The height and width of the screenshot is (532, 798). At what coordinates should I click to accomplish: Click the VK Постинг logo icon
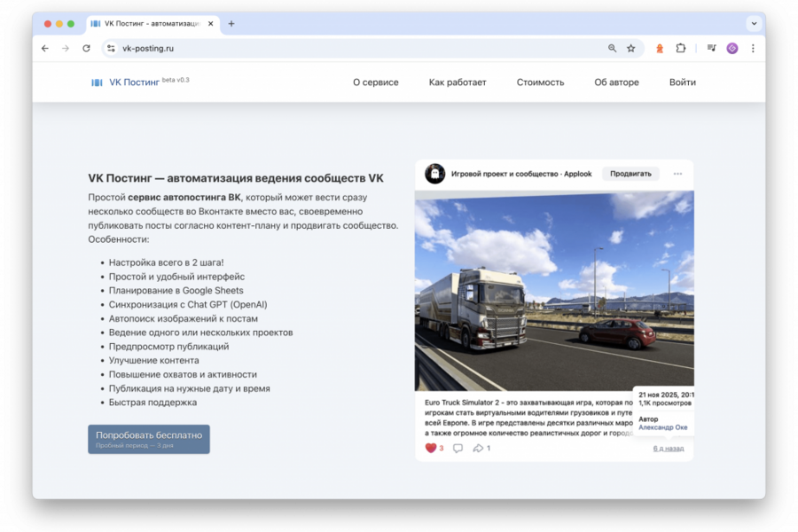(x=96, y=81)
